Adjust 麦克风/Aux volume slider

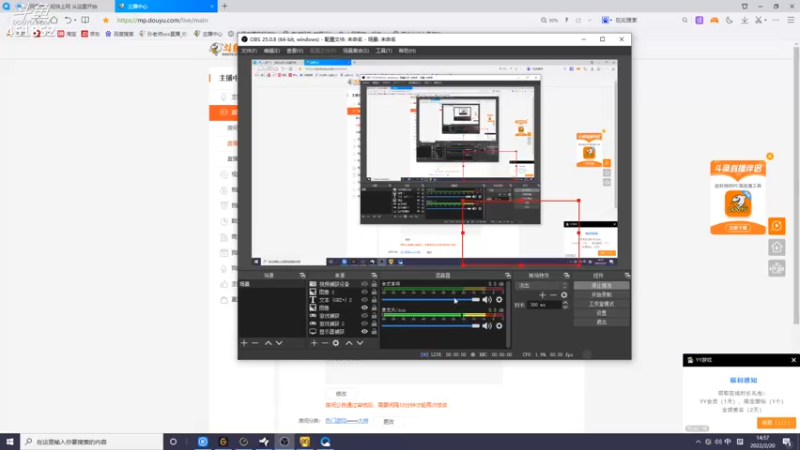coord(430,326)
